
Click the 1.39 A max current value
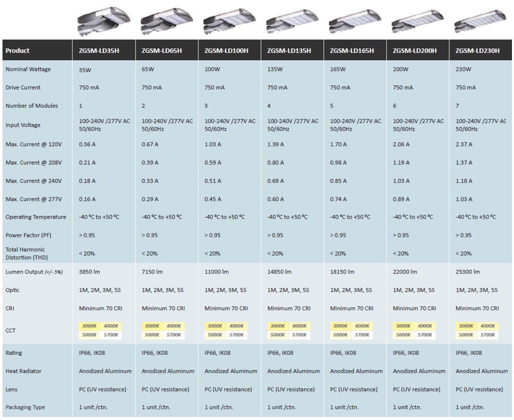(276, 144)
